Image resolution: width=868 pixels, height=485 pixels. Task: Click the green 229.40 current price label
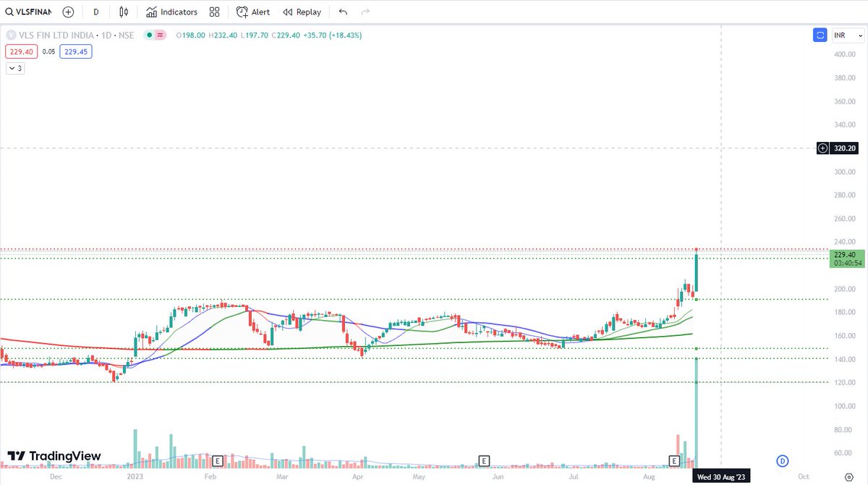click(x=848, y=258)
